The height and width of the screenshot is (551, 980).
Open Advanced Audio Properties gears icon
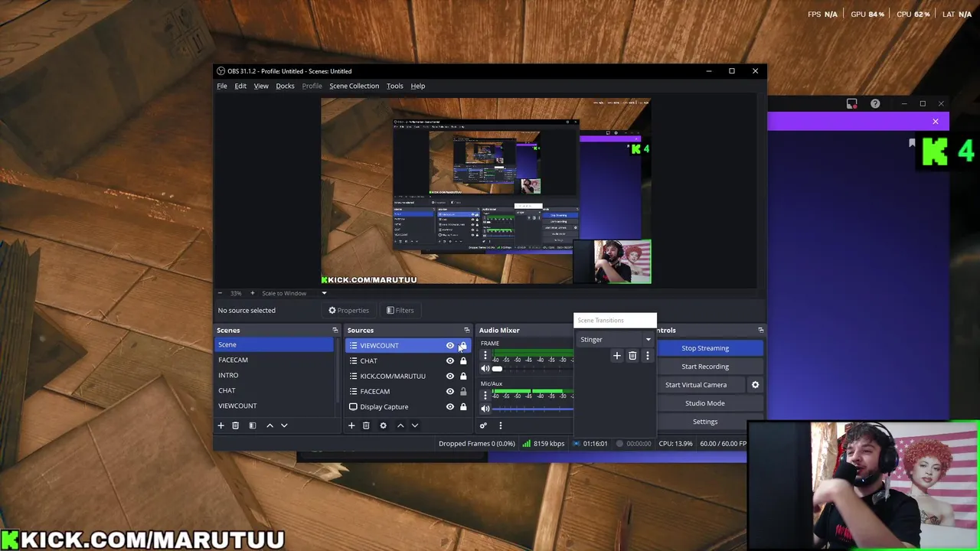483,425
